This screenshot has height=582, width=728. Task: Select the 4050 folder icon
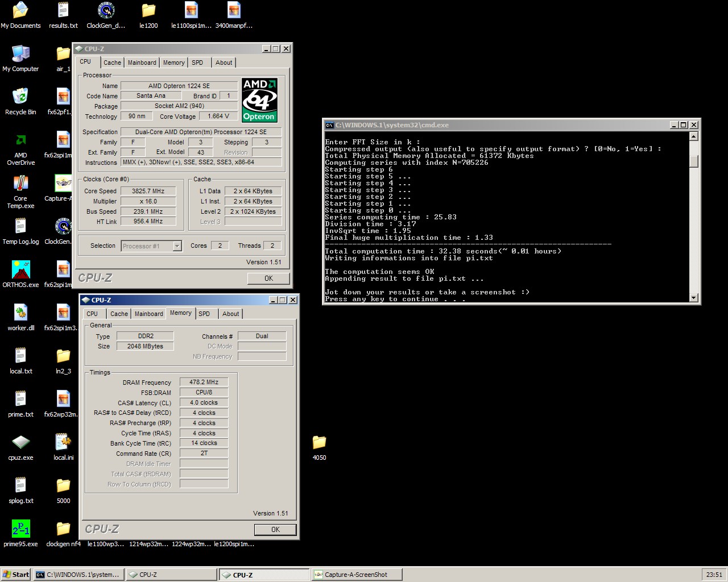[319, 442]
